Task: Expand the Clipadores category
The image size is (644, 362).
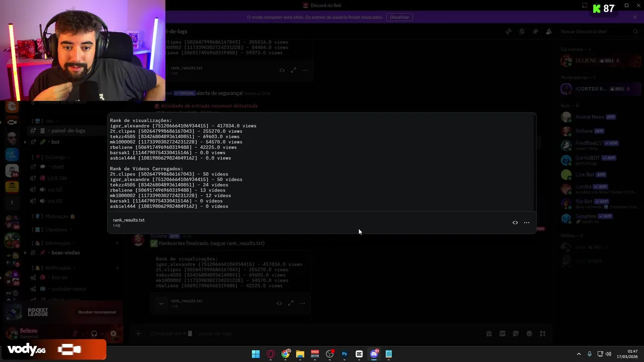Action: pos(52,230)
